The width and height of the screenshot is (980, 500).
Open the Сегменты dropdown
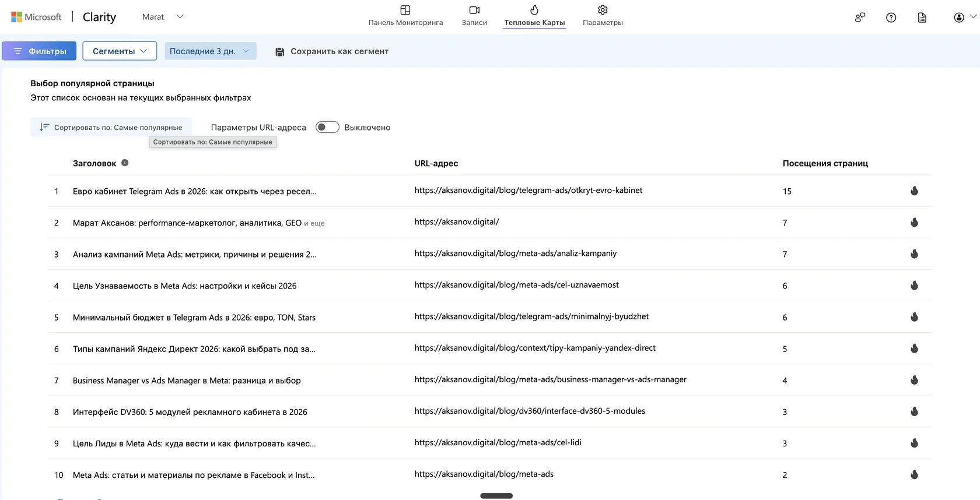[x=120, y=51]
